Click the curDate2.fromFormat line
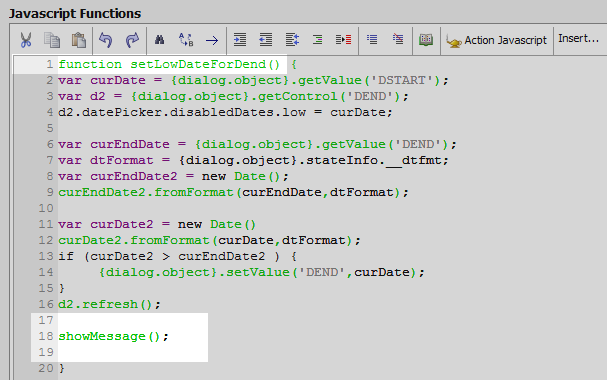 click(x=209, y=240)
